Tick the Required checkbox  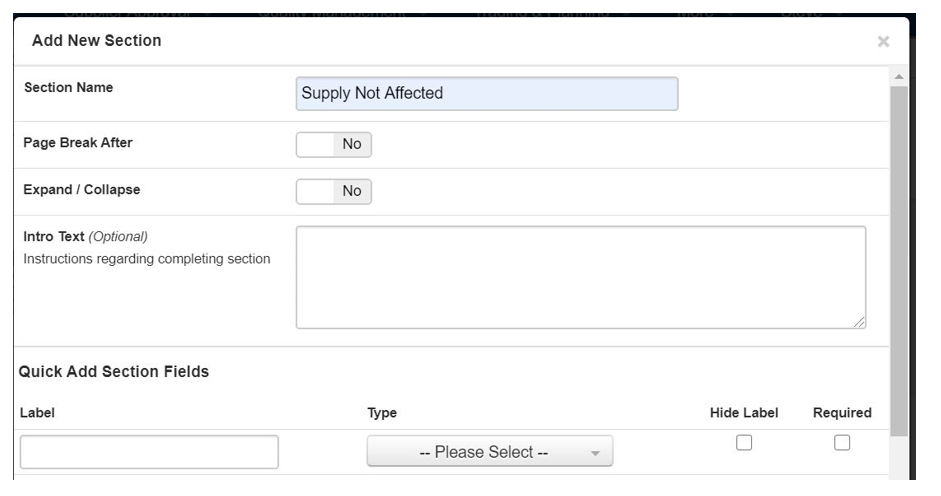(x=842, y=443)
